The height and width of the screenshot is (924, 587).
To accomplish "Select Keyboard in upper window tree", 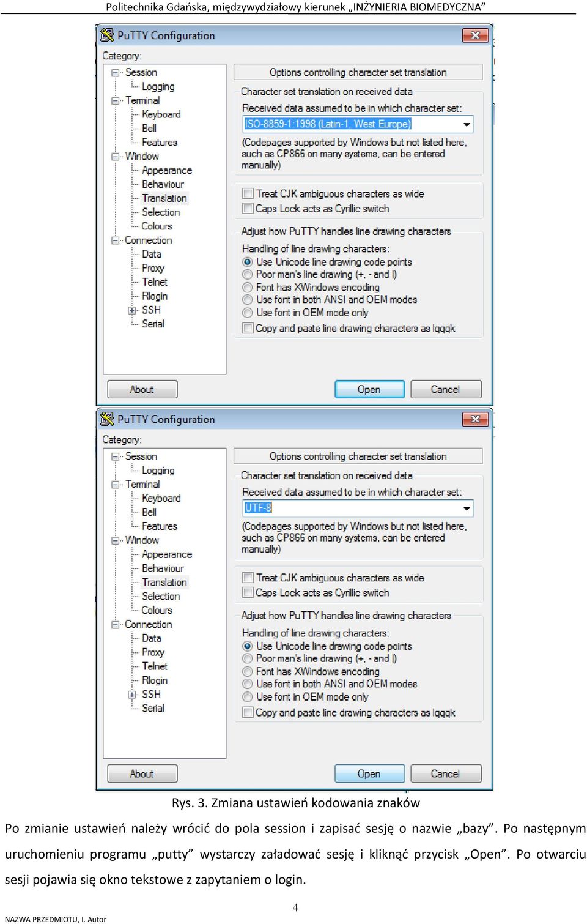I will (x=161, y=114).
